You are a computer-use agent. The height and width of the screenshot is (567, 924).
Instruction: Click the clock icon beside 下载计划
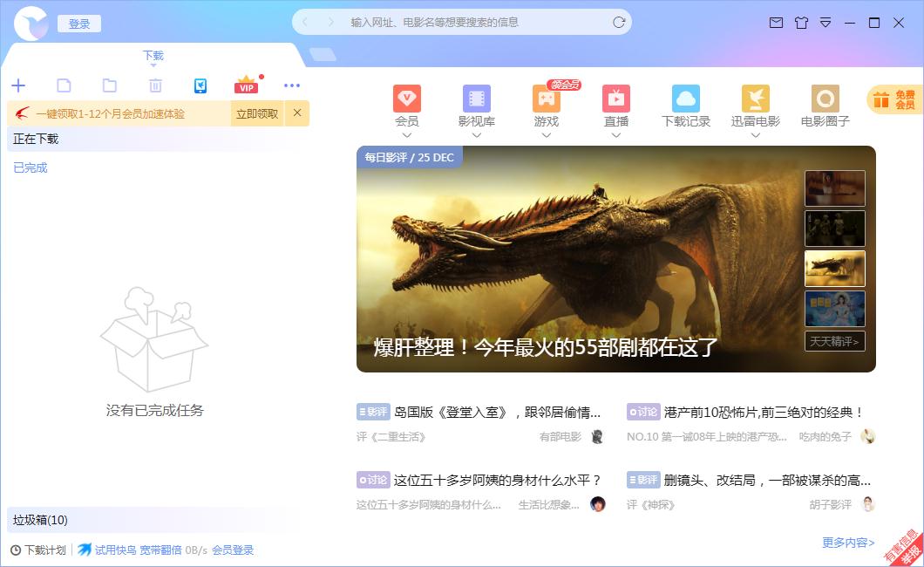[16, 550]
